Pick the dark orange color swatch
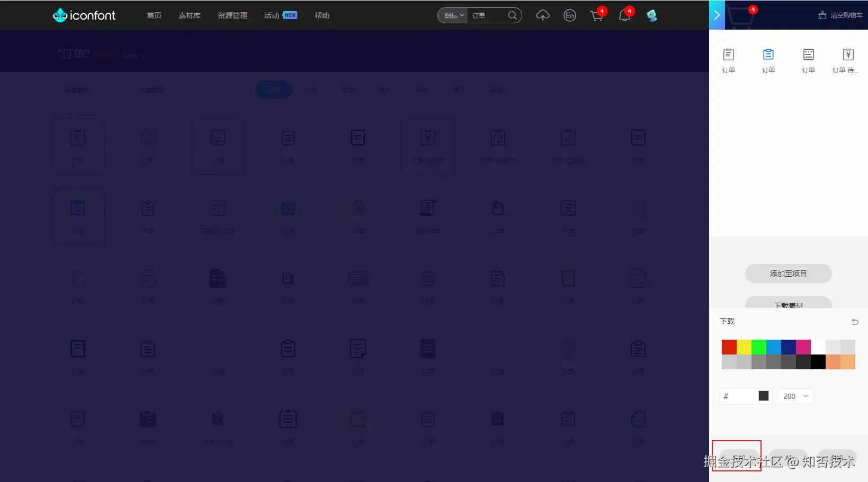 (833, 362)
